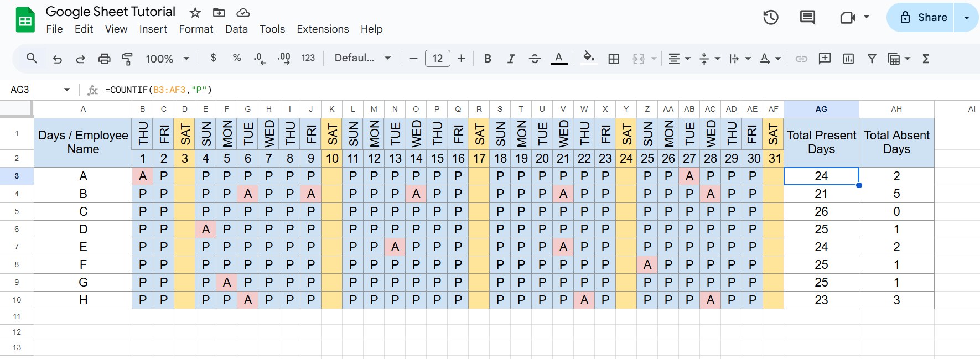Click the paint format roller icon
The height and width of the screenshot is (359, 980).
pos(127,59)
